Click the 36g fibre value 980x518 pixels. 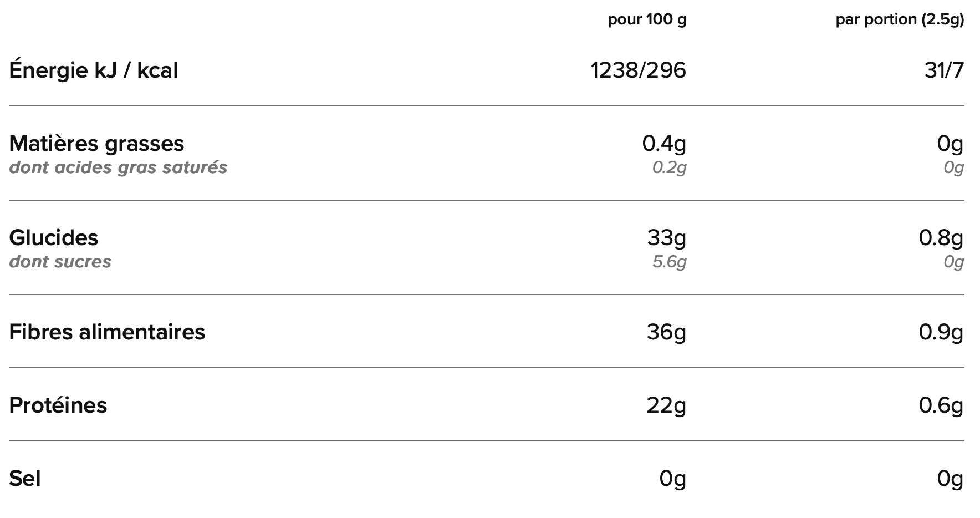click(666, 332)
